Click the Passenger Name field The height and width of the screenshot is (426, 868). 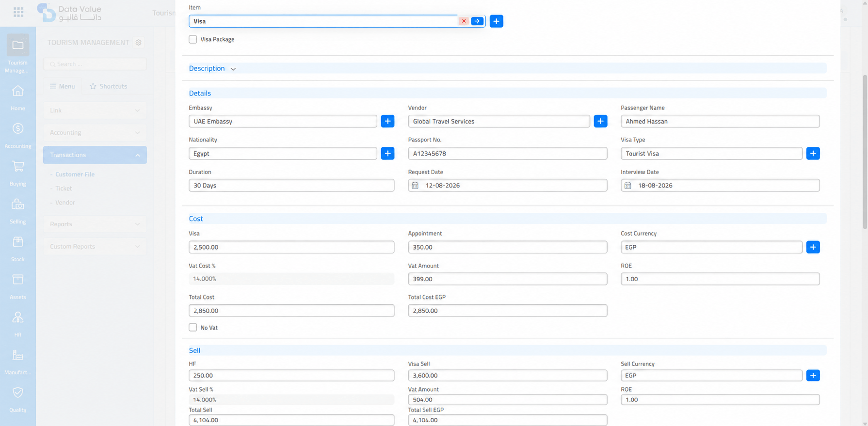pyautogui.click(x=720, y=121)
